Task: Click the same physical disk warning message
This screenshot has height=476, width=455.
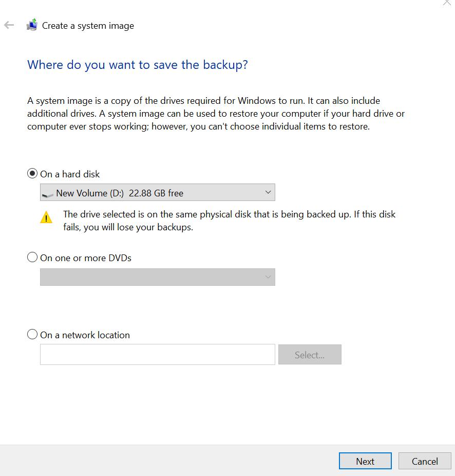Action: click(x=229, y=221)
